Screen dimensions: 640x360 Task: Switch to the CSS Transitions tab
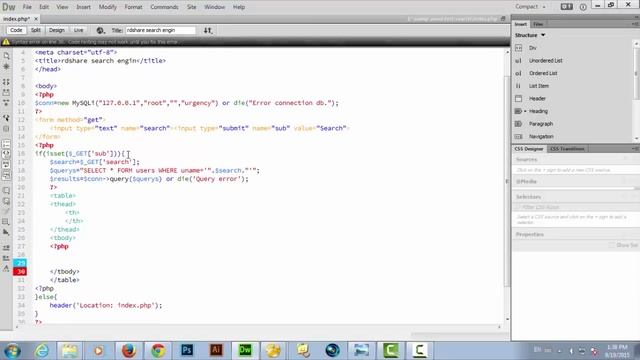pyautogui.click(x=567, y=149)
